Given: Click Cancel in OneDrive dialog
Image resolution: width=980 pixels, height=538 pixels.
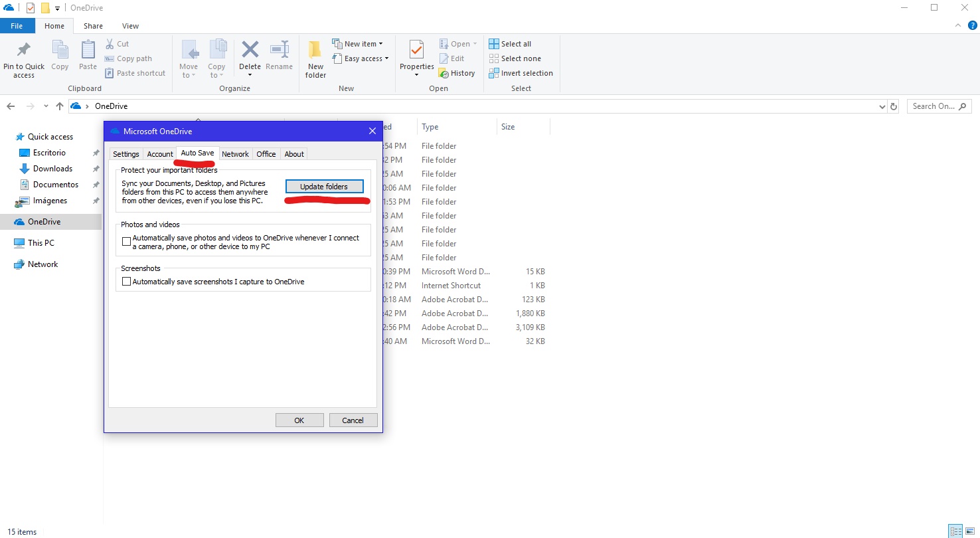Looking at the screenshot, I should pyautogui.click(x=353, y=420).
